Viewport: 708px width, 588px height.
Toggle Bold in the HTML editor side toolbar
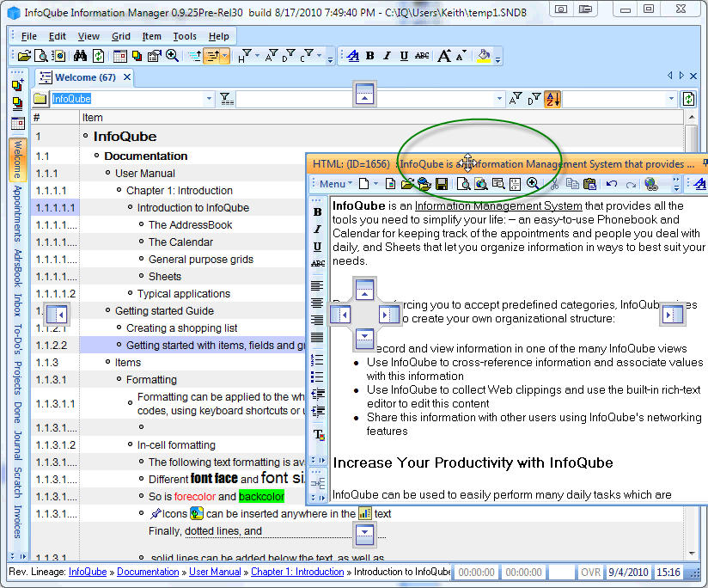click(x=318, y=211)
